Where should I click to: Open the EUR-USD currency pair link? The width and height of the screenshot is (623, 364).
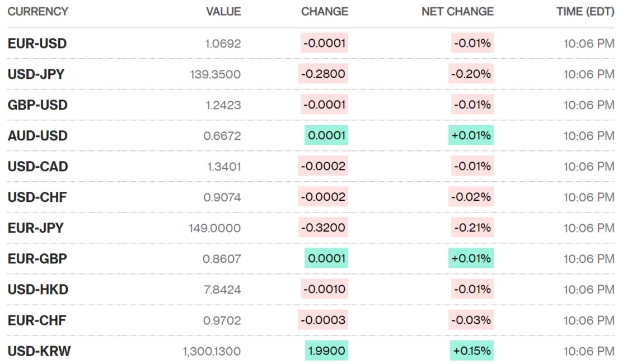37,44
